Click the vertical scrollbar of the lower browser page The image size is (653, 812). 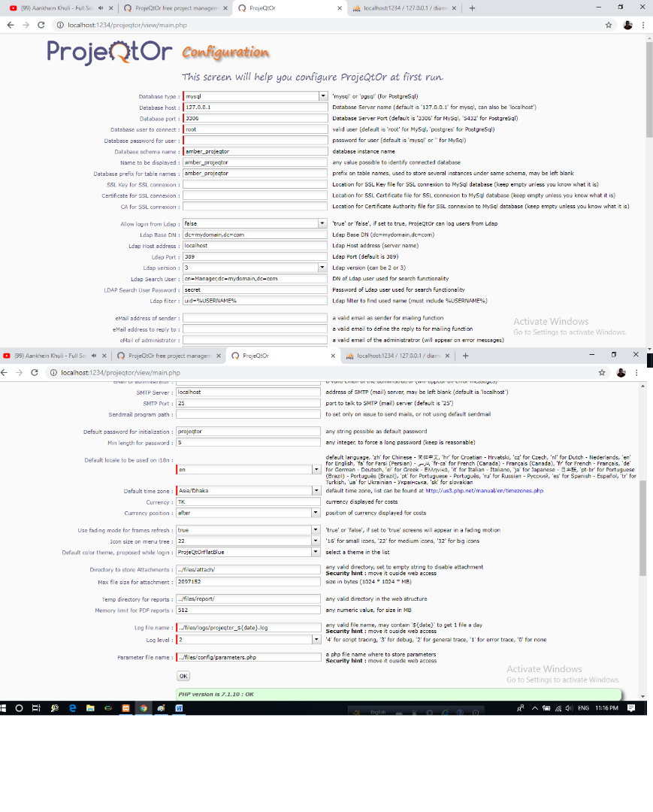(x=642, y=529)
